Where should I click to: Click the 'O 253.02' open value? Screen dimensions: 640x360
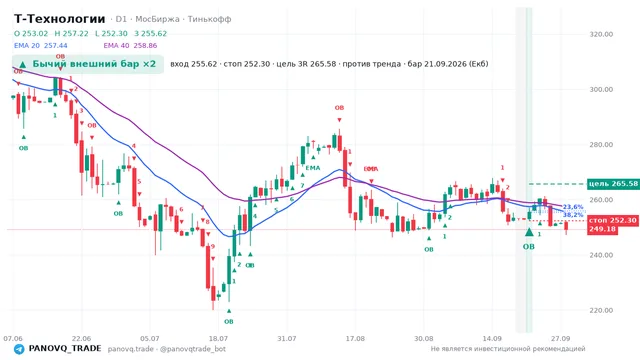click(x=31, y=33)
